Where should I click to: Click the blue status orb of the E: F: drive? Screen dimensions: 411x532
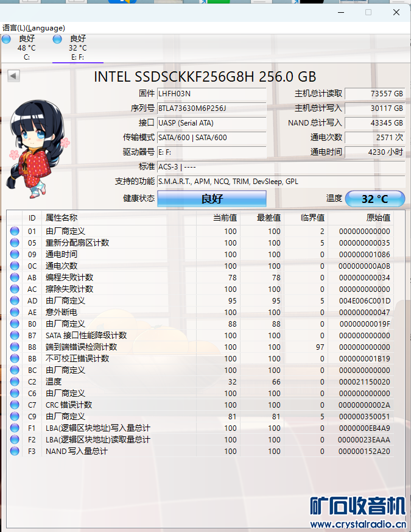coord(57,40)
